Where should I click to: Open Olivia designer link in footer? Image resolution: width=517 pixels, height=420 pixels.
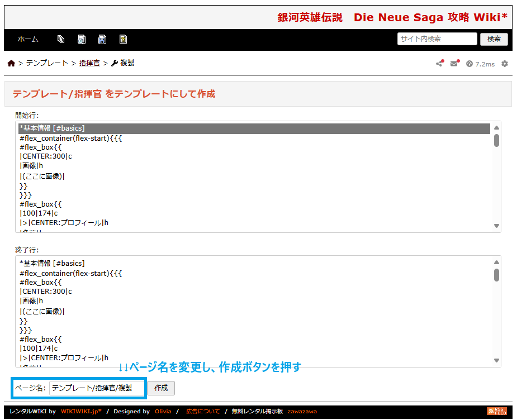click(x=163, y=411)
